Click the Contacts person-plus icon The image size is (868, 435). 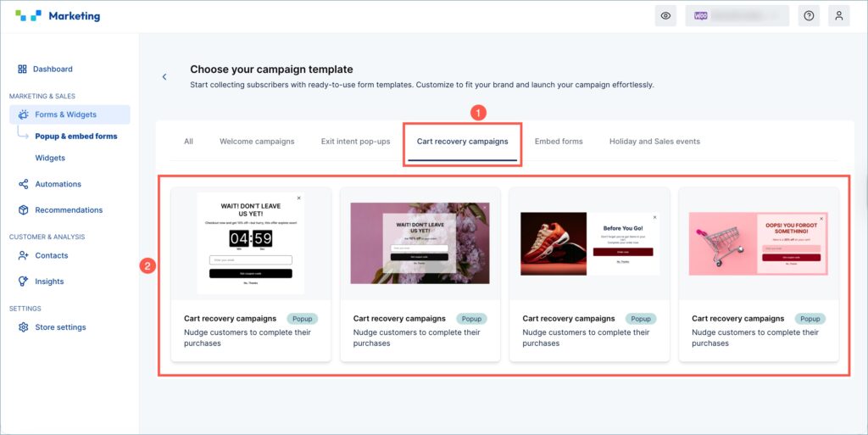click(x=23, y=255)
